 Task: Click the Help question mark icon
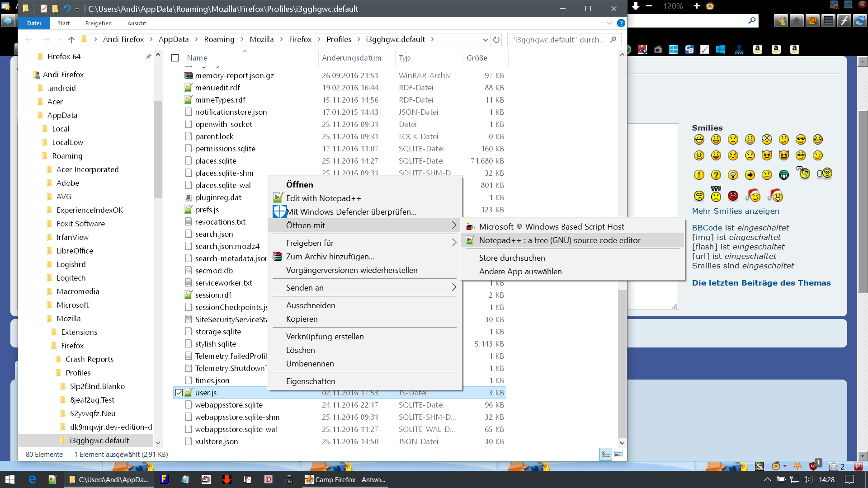pos(621,23)
